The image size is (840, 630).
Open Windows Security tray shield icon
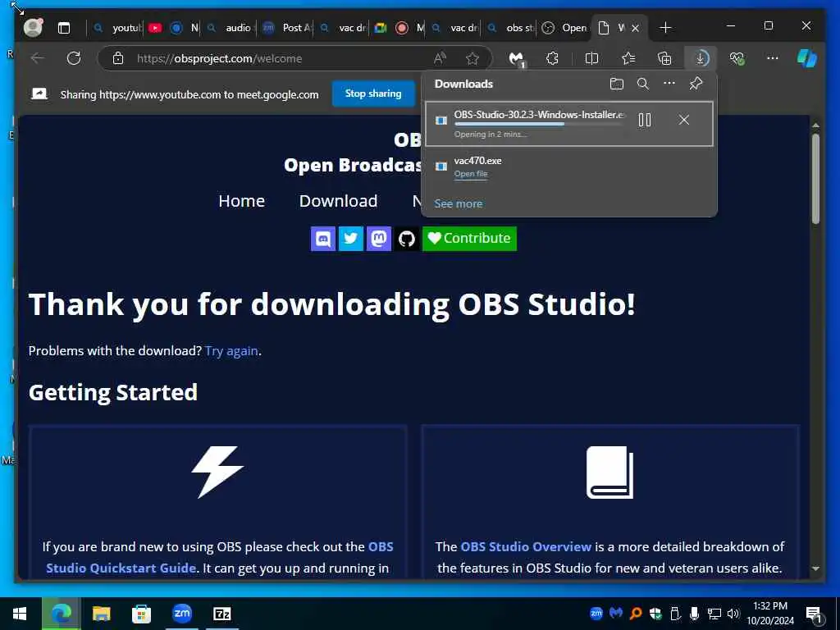655,614
